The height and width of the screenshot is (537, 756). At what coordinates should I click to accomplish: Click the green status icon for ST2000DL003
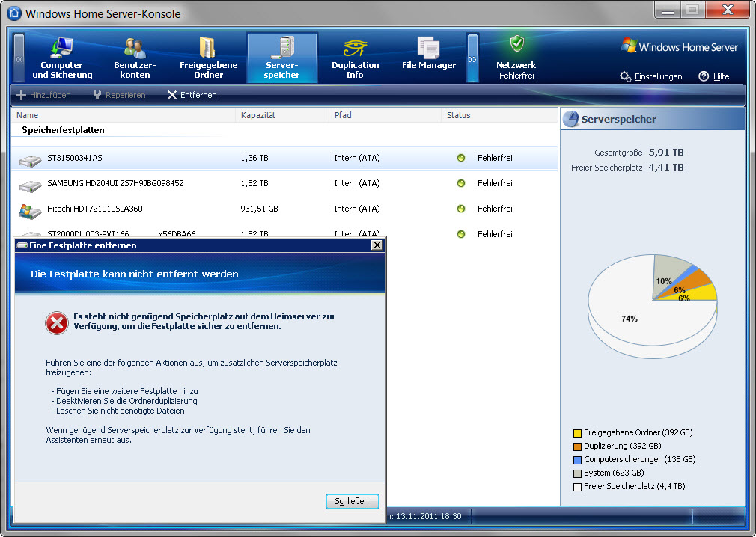coord(461,234)
